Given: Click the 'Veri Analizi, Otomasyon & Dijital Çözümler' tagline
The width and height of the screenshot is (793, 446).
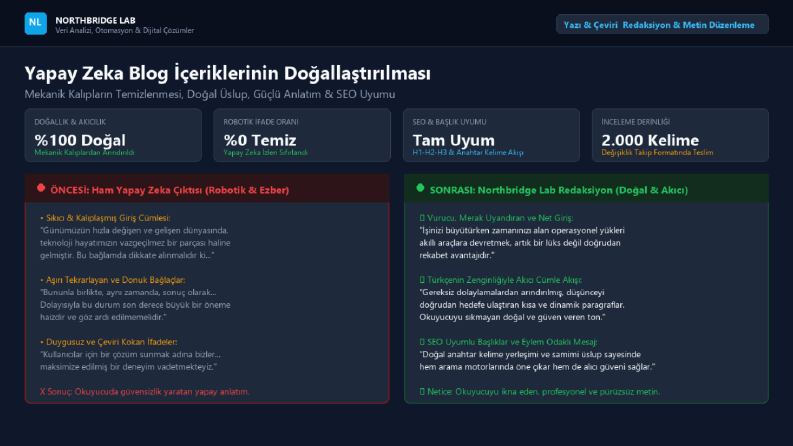Looking at the screenshot, I should click(124, 30).
